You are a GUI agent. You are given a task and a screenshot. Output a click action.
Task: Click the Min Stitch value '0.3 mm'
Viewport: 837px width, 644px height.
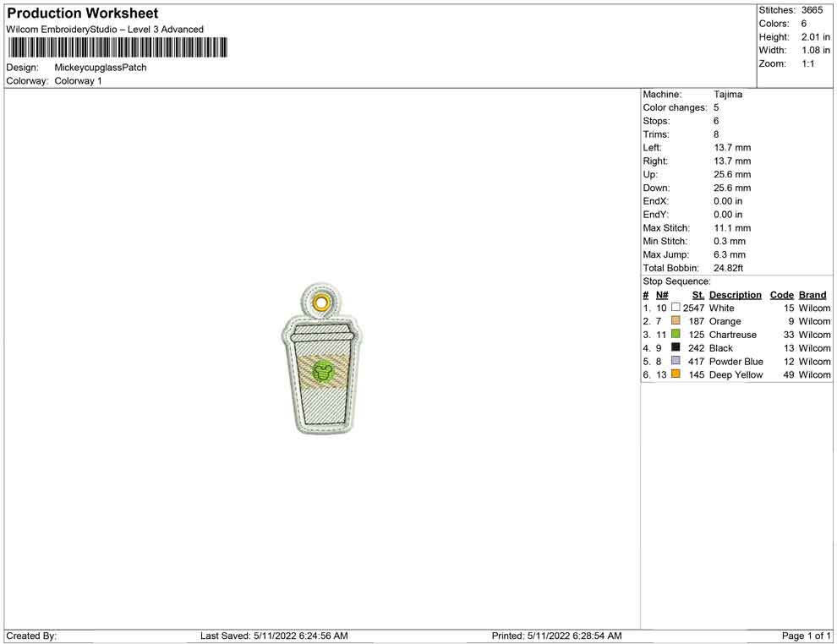tap(729, 241)
